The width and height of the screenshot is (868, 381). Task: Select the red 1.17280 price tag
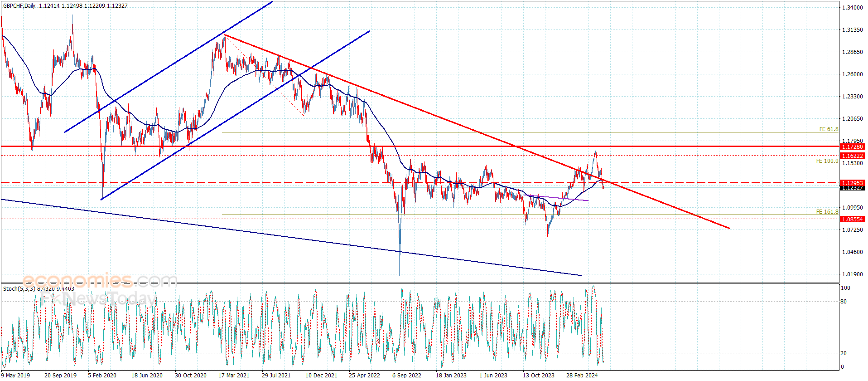click(852, 147)
